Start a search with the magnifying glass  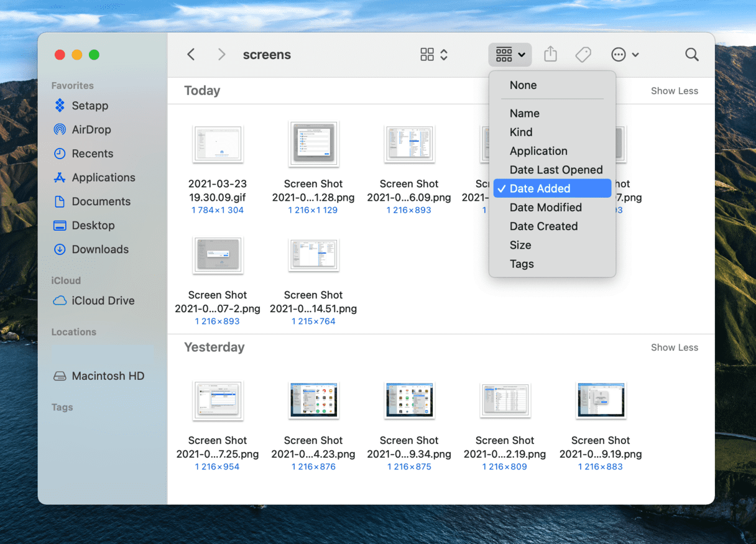tap(691, 55)
